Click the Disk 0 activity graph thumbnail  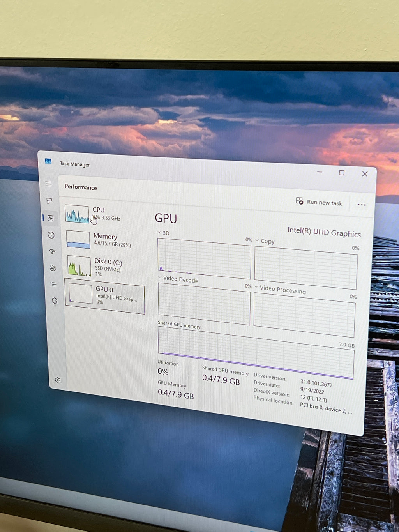click(79, 266)
